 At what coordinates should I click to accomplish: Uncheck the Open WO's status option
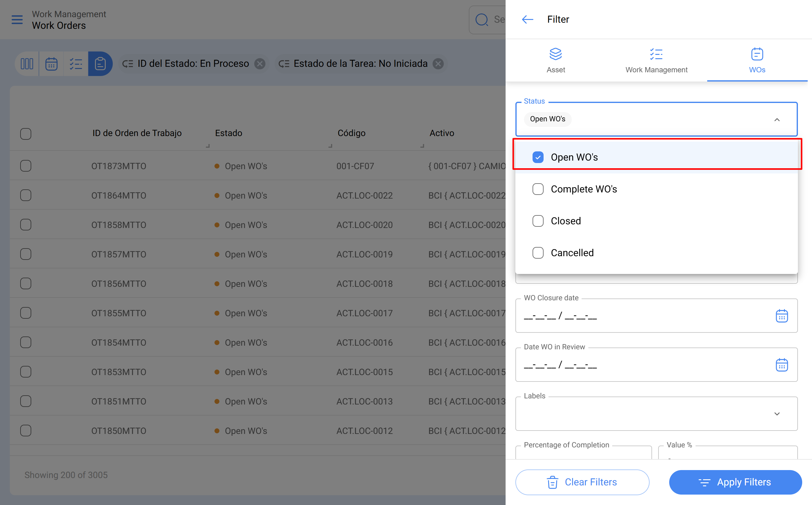(538, 157)
